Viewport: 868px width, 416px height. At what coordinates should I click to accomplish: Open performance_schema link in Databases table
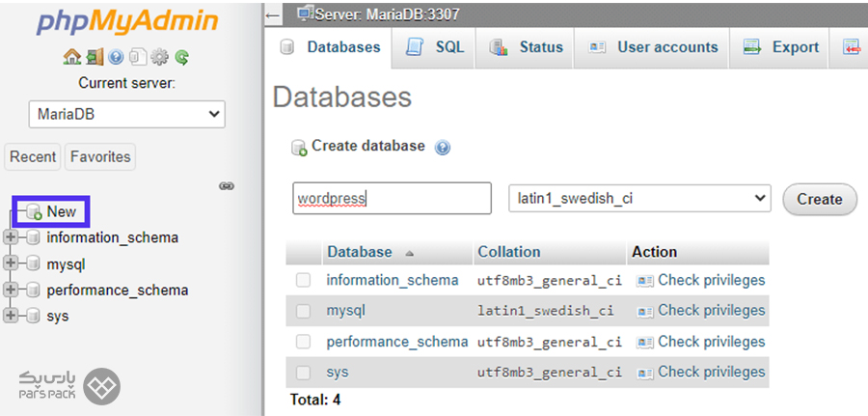(397, 342)
